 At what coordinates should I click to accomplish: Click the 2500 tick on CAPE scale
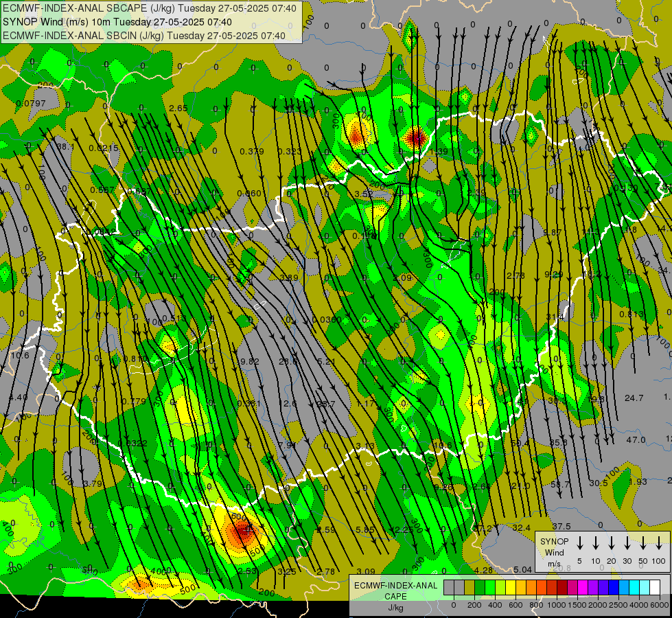(x=618, y=605)
